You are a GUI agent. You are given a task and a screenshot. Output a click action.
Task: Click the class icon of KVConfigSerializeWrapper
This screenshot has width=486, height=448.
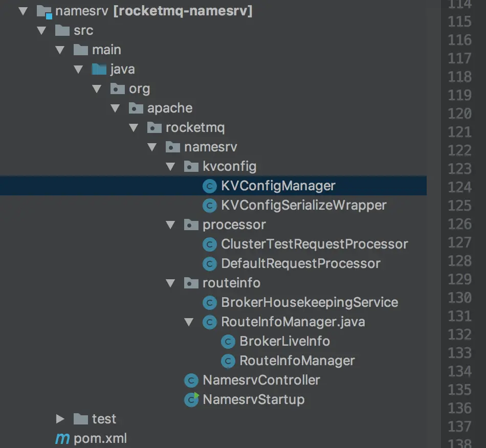point(210,205)
